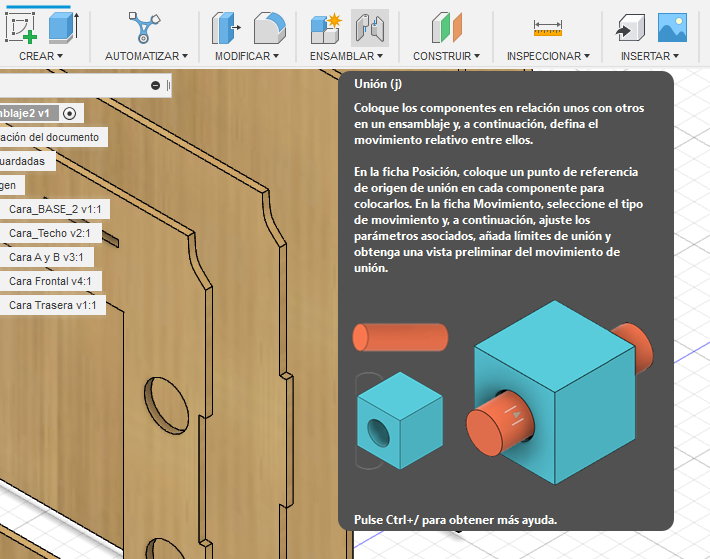Select Cara_Techo v2:1 component
The height and width of the screenshot is (559, 710).
coord(51,233)
